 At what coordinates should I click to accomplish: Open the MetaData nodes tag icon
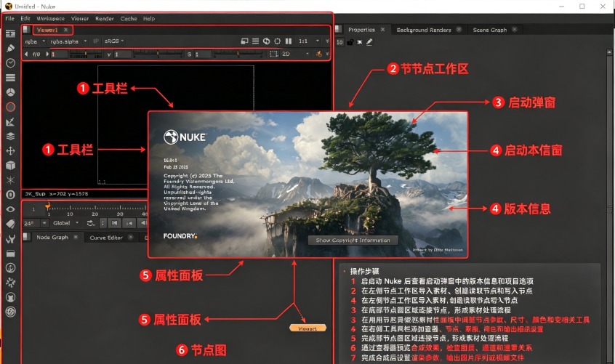[x=11, y=224]
